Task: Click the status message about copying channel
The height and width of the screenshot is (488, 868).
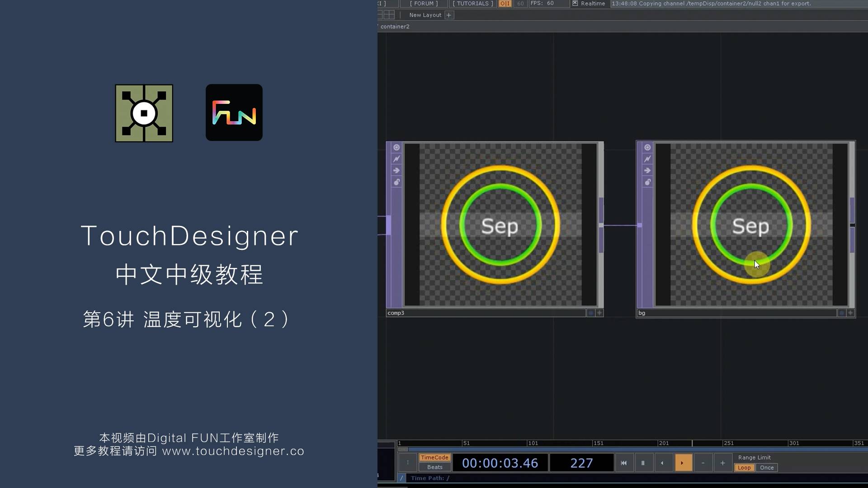Action: 711,4
